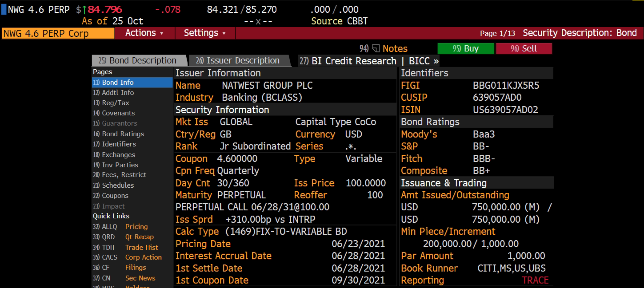The height and width of the screenshot is (288, 644).
Task: Open the Fees, Restrict page
Action: pyautogui.click(x=120, y=175)
